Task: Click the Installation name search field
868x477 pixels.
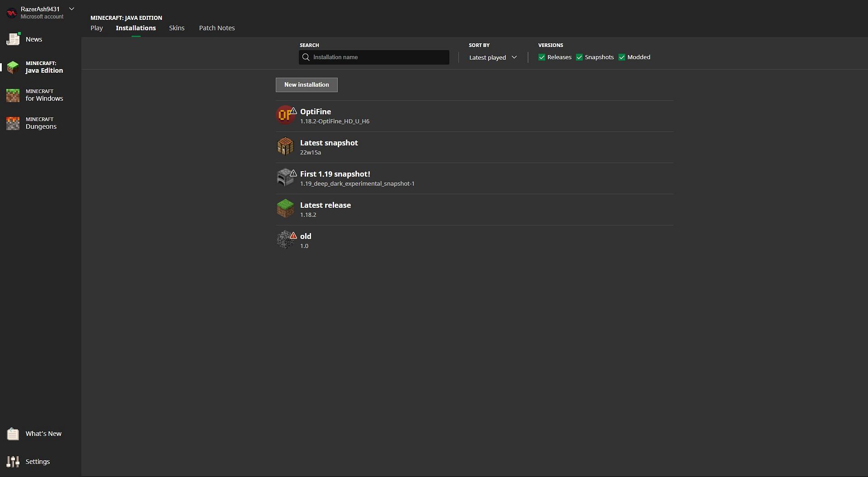Action: [x=374, y=57]
